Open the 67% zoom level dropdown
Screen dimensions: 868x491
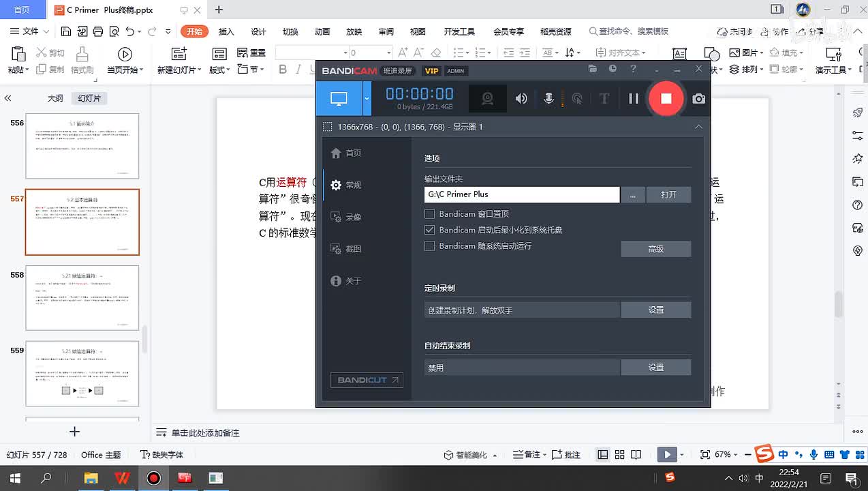(726, 455)
